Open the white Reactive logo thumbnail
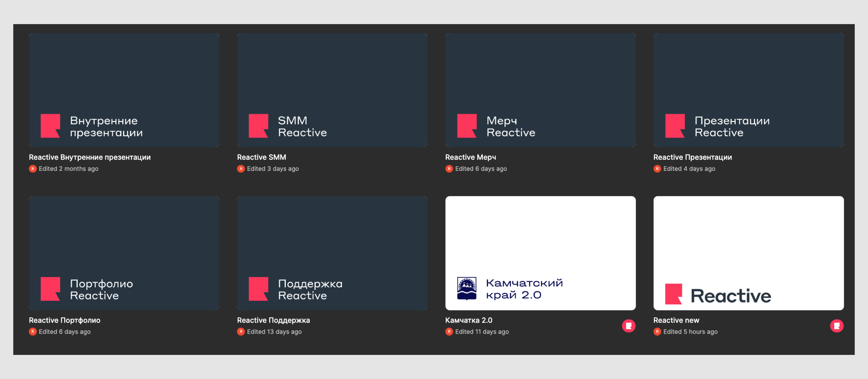 [x=748, y=253]
